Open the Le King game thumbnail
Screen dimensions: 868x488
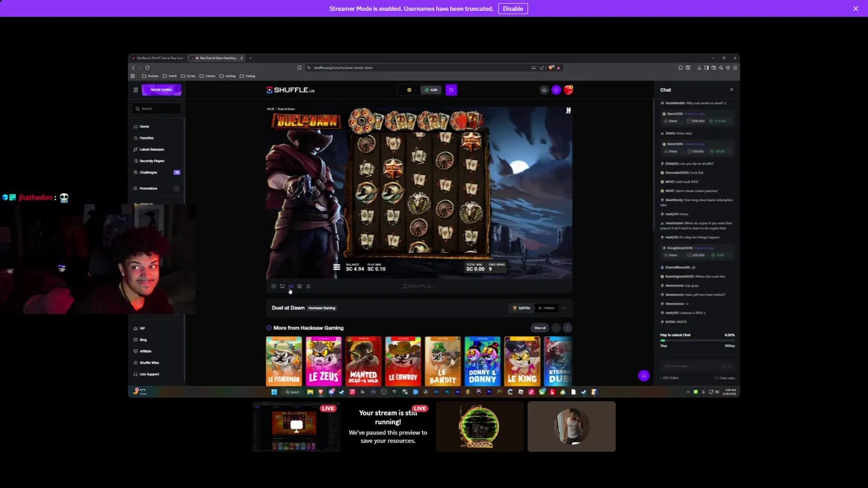(x=522, y=361)
